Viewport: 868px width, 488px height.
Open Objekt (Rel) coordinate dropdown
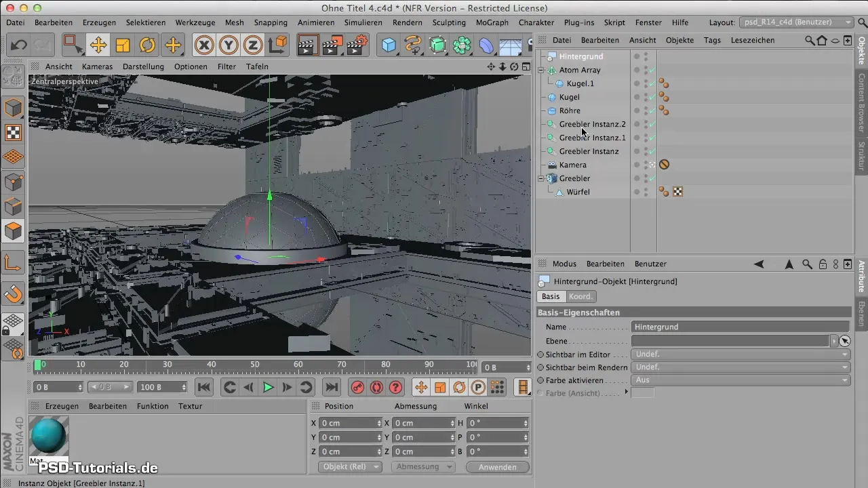point(350,467)
